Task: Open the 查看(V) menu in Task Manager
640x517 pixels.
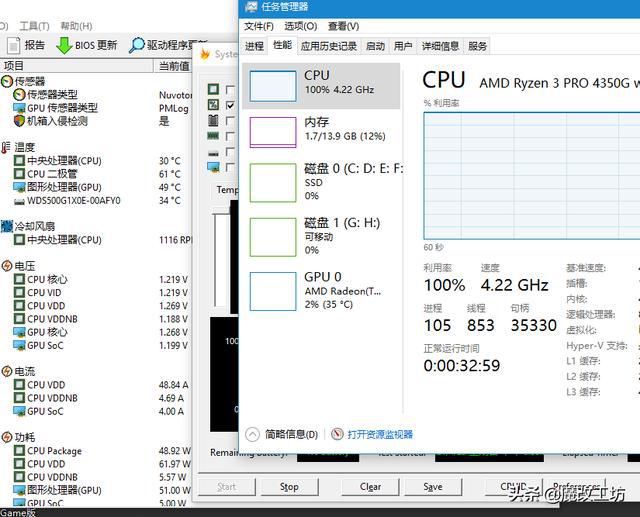Action: pos(343,26)
